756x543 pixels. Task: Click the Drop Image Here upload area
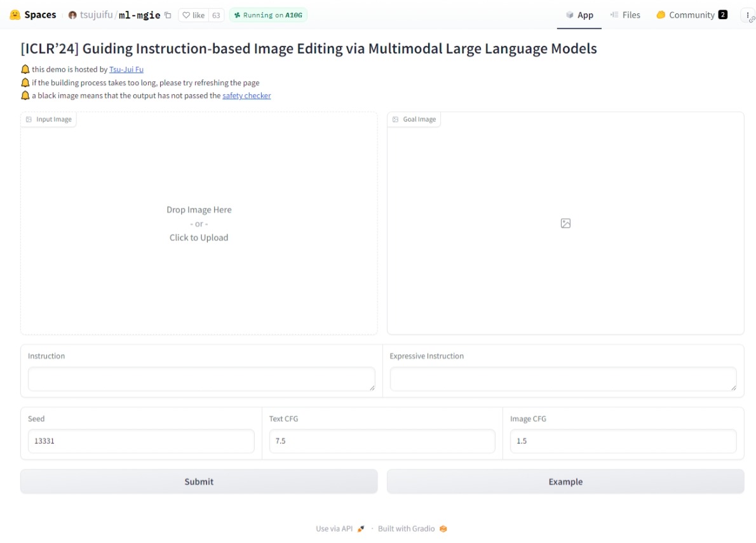click(x=199, y=223)
